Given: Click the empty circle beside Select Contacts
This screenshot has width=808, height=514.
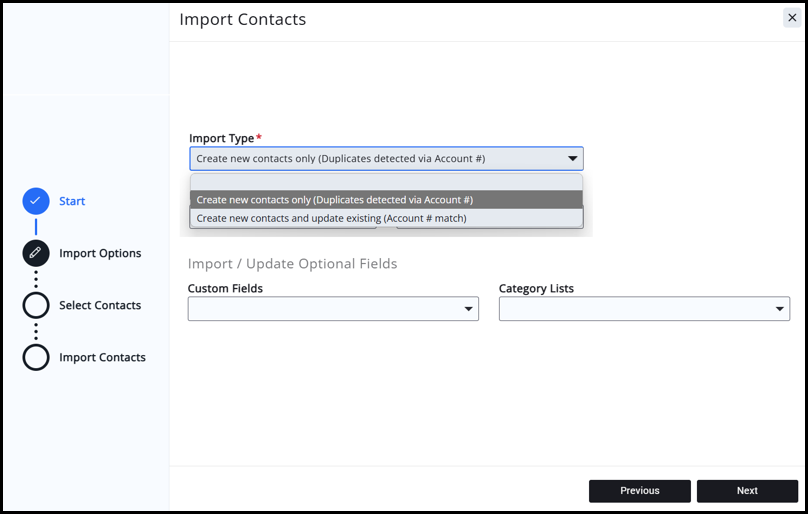Looking at the screenshot, I should 36,305.
